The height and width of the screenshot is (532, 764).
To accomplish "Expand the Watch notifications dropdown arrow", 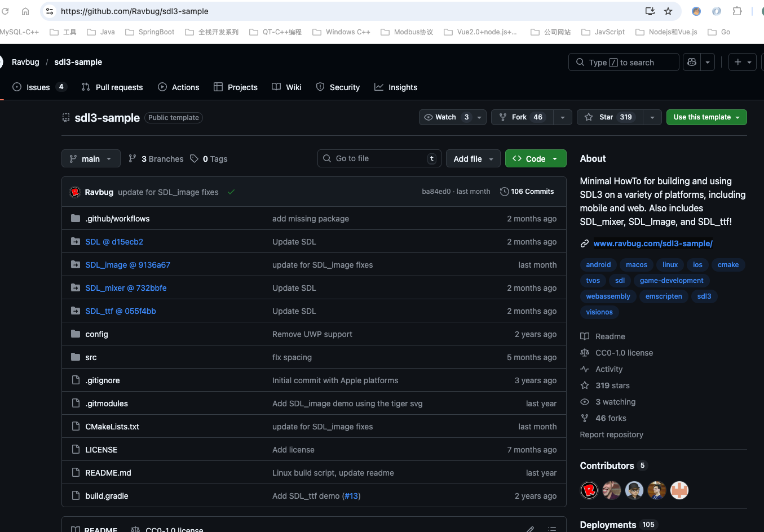I will (x=479, y=117).
